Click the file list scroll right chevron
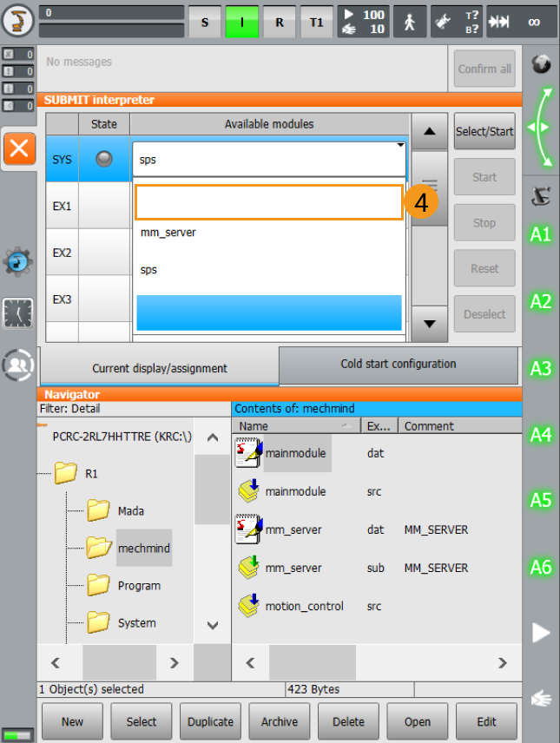The height and width of the screenshot is (743, 560). pyautogui.click(x=502, y=662)
